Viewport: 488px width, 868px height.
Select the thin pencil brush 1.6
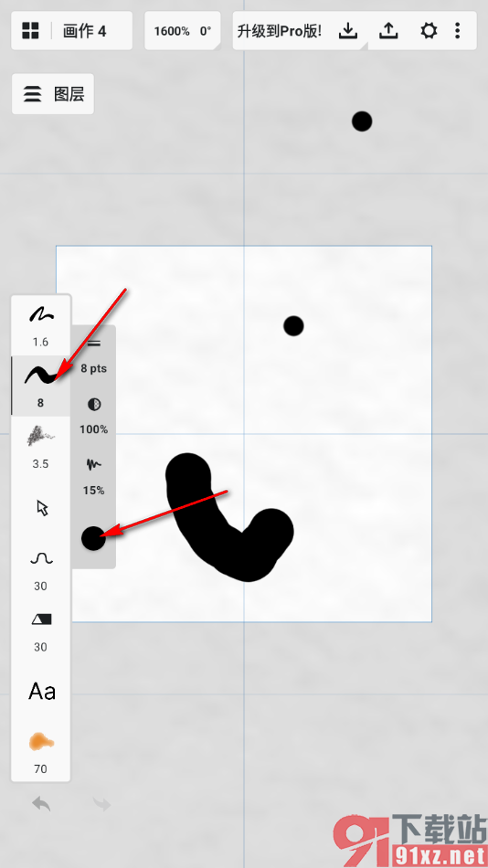(40, 325)
